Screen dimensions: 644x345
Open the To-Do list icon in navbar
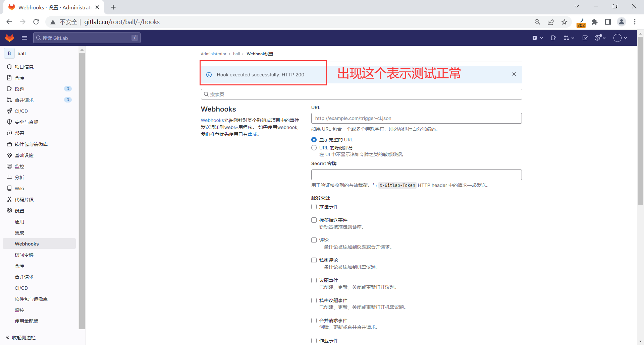tap(585, 38)
